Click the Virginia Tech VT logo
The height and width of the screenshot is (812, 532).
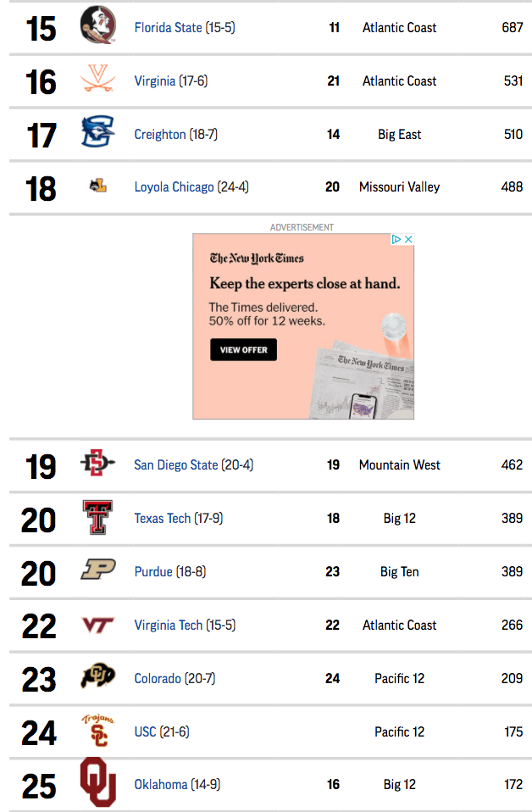coord(97,625)
